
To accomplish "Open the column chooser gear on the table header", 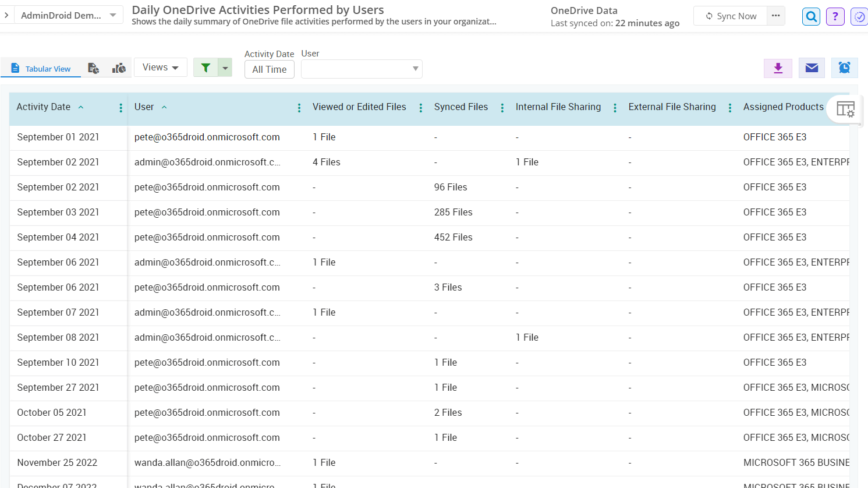I will point(845,108).
